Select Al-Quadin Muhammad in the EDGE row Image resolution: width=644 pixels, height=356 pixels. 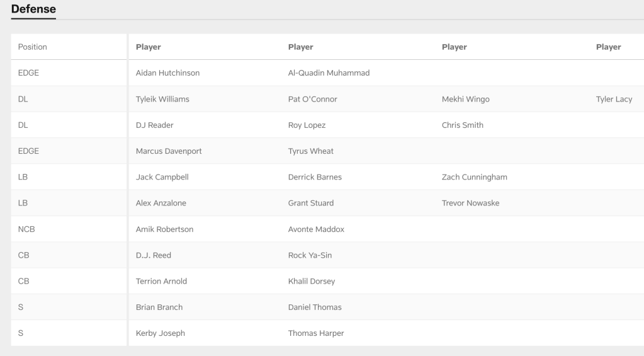328,73
